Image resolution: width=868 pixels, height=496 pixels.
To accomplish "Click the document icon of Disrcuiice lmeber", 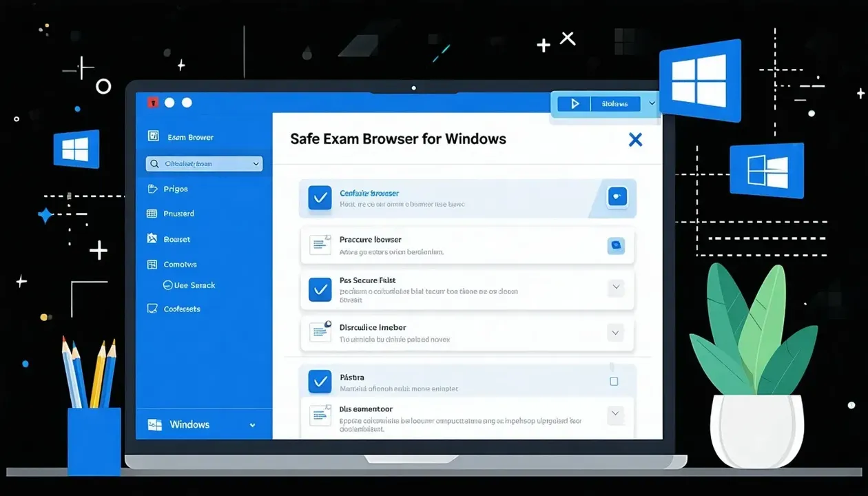I will point(320,332).
